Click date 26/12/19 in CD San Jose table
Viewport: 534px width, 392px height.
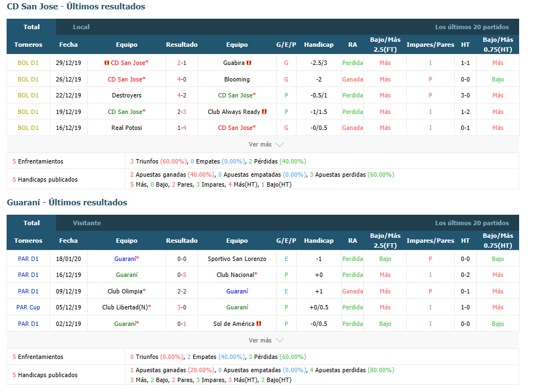(68, 79)
